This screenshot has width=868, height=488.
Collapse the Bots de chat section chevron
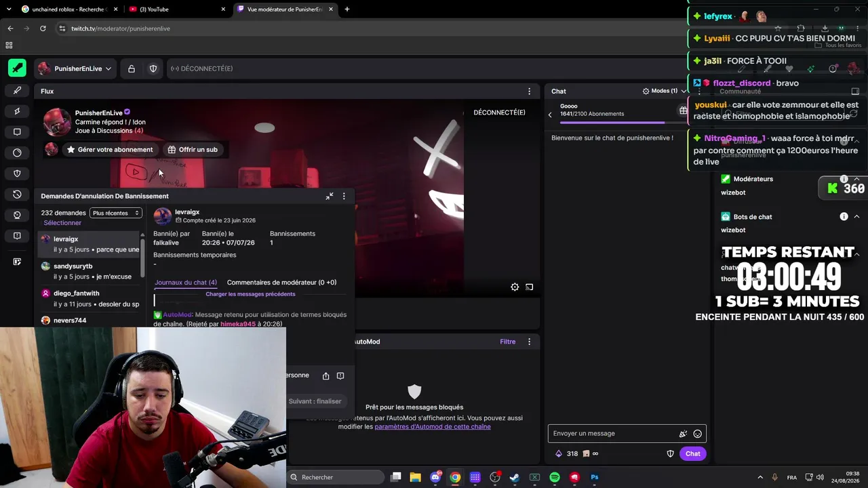tap(856, 217)
